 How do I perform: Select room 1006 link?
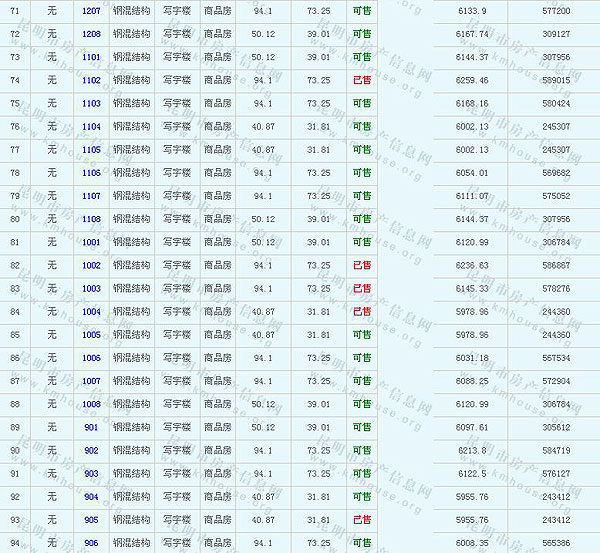pyautogui.click(x=91, y=358)
